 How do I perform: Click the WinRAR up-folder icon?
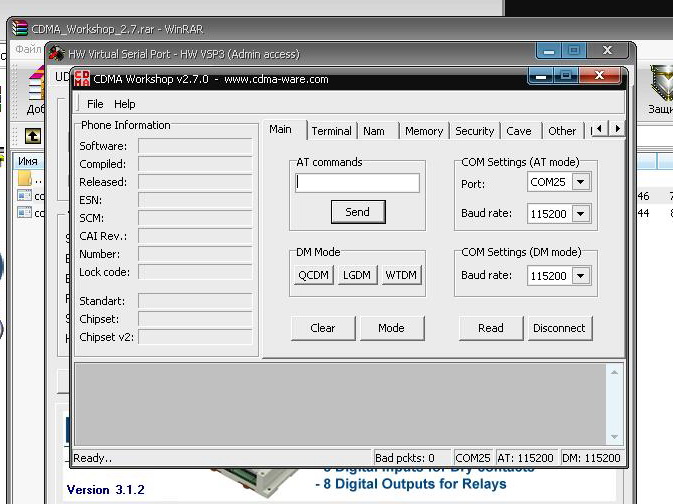click(33, 136)
